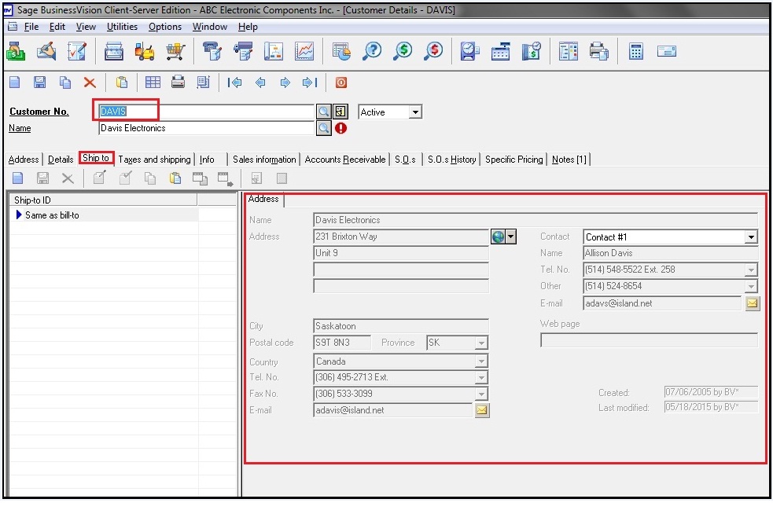The image size is (773, 532).
Task: Go to the first customer record
Action: click(234, 83)
